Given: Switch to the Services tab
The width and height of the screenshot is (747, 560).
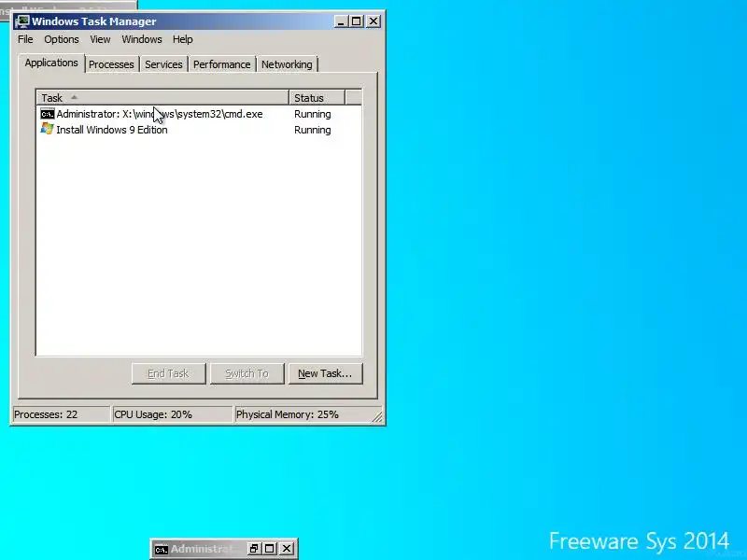Looking at the screenshot, I should (163, 64).
